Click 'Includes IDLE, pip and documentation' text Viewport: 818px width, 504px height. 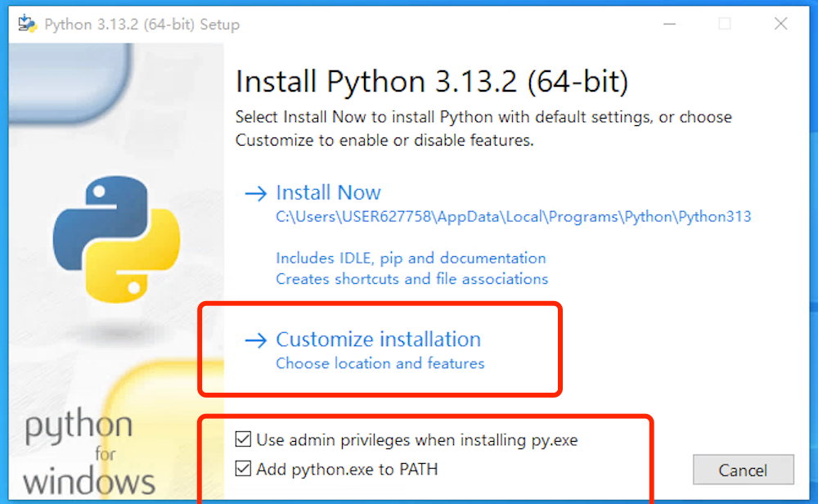click(x=411, y=258)
